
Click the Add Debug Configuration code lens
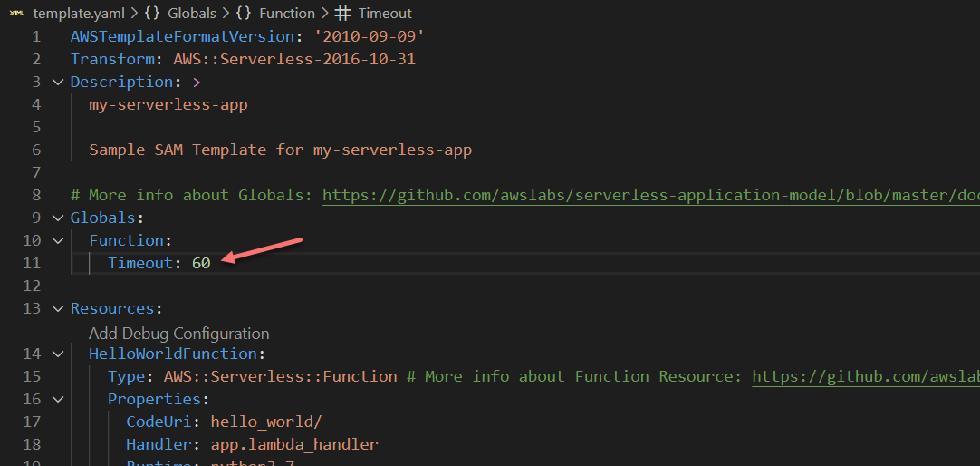tap(178, 333)
